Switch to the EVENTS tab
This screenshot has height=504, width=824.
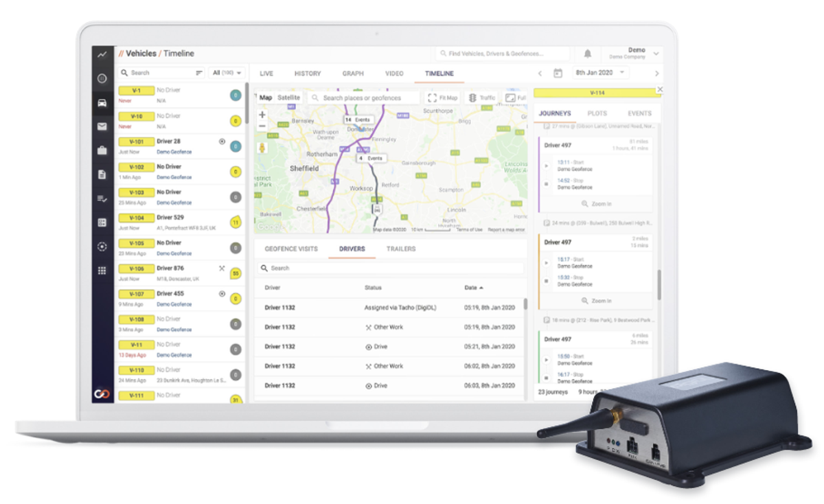coord(639,113)
